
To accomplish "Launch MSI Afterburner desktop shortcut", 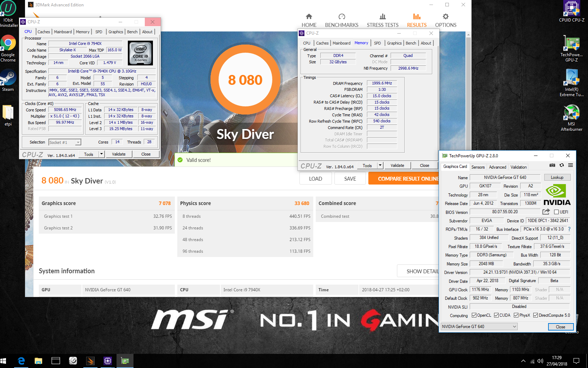I will coord(571,118).
